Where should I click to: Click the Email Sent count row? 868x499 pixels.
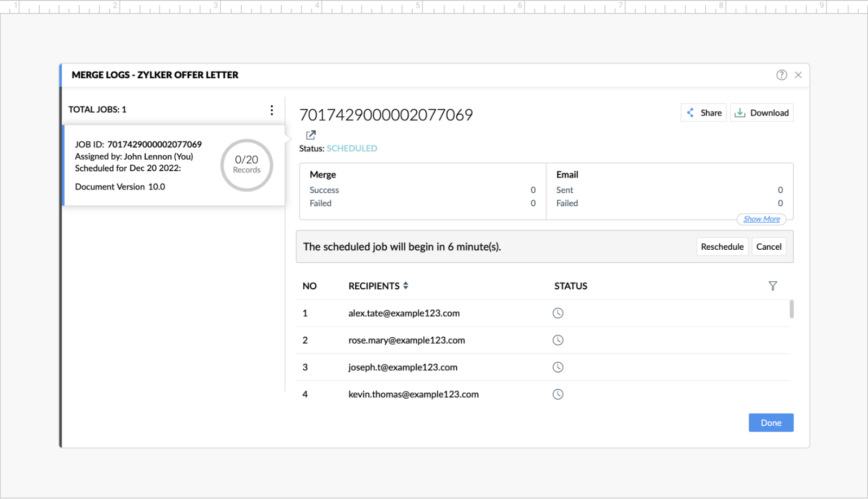point(669,190)
